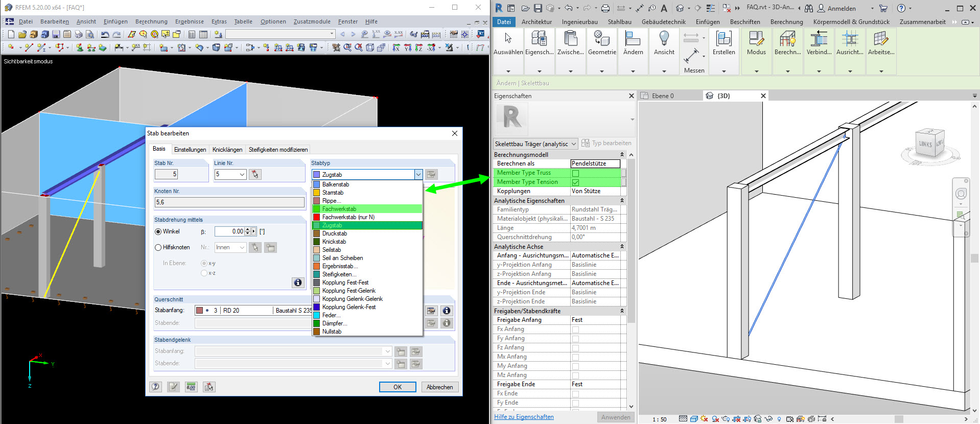The height and width of the screenshot is (424, 980).
Task: Click the Revit undo arrow
Action: [x=568, y=8]
